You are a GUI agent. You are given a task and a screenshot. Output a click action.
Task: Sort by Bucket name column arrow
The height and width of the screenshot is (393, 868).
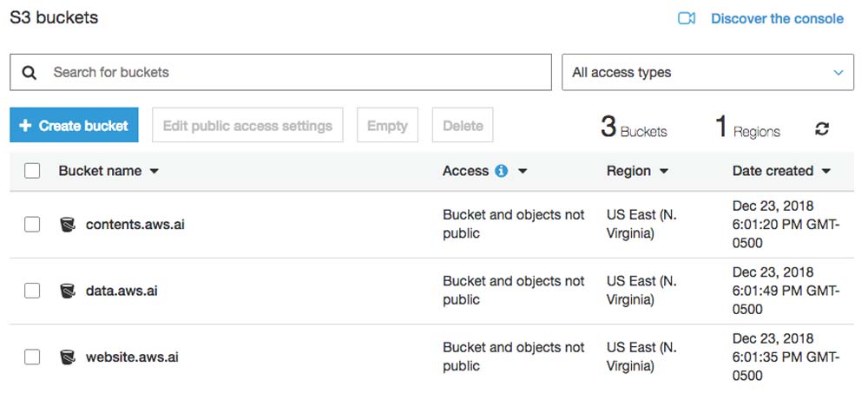coord(154,172)
